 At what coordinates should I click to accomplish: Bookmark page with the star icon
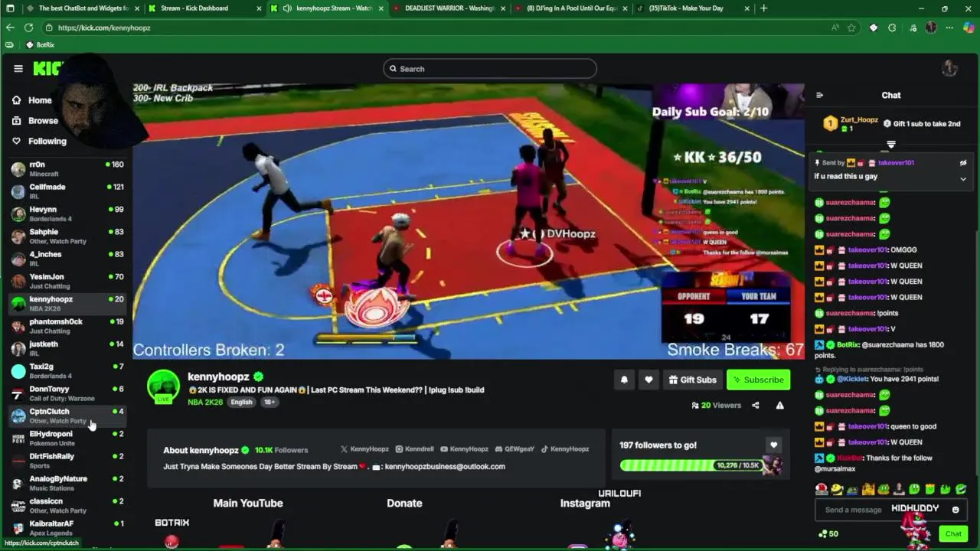coord(851,28)
